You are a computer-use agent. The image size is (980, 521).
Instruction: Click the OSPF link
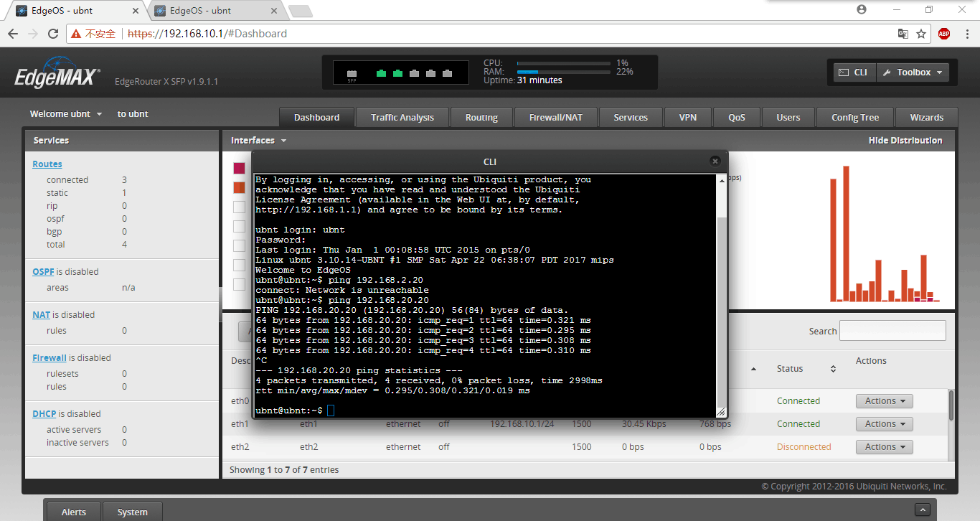tap(43, 272)
